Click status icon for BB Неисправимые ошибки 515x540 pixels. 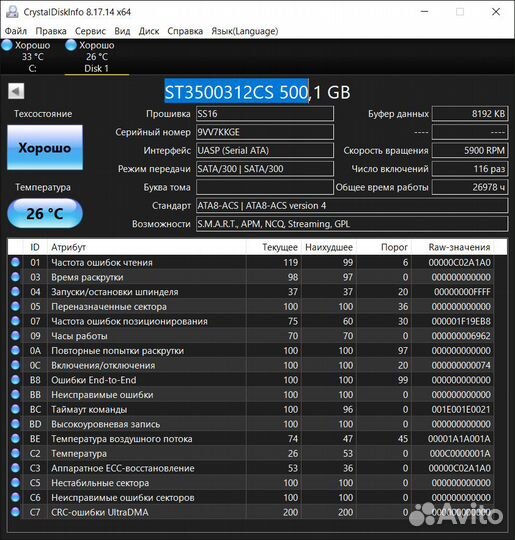click(15, 394)
